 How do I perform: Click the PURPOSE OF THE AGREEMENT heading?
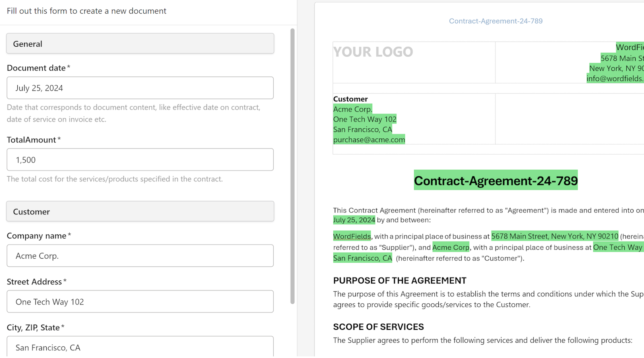point(400,280)
